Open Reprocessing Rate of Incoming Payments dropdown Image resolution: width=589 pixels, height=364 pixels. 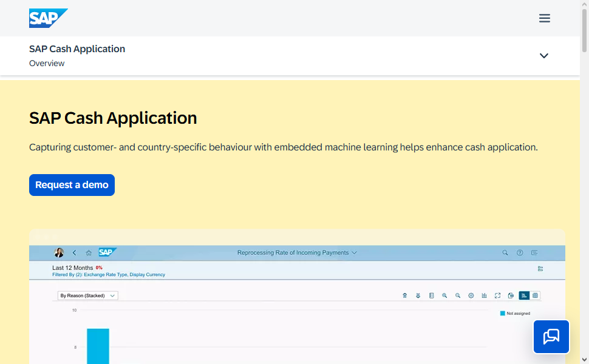coord(297,252)
